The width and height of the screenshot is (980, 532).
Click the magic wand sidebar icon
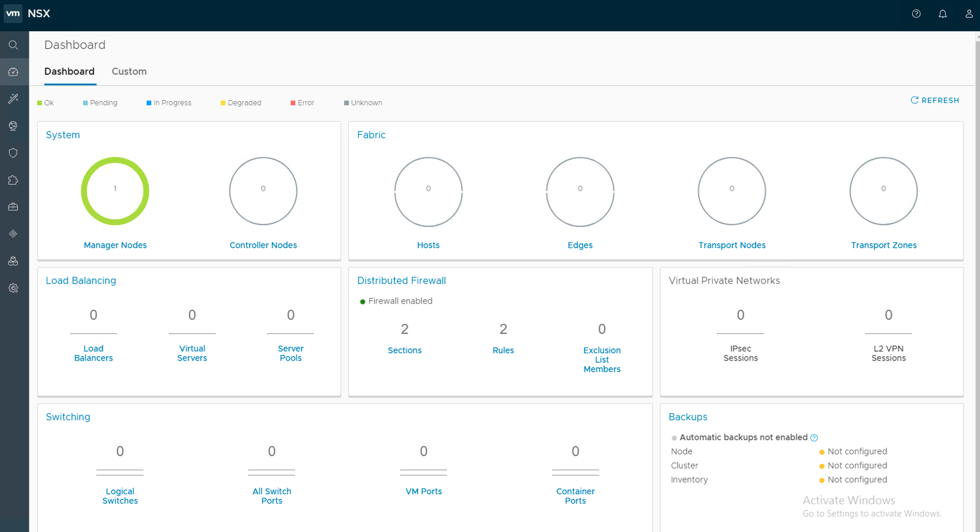coord(13,99)
